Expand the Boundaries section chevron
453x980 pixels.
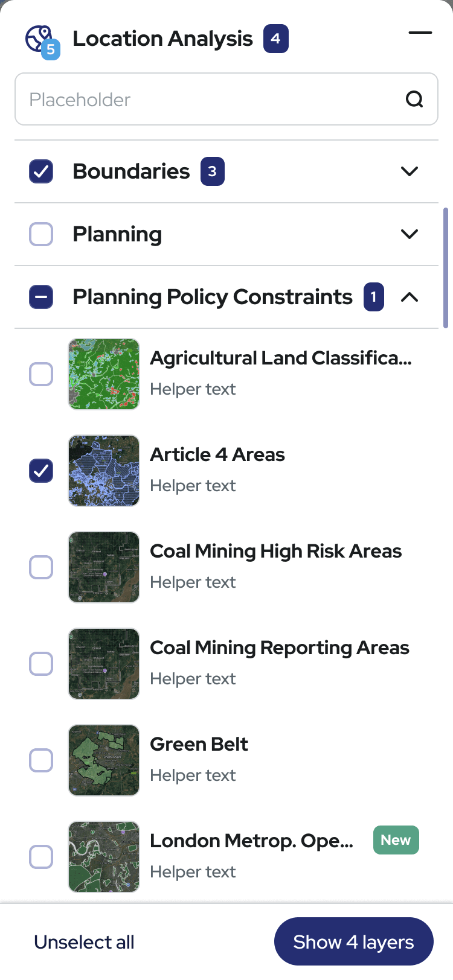[410, 171]
